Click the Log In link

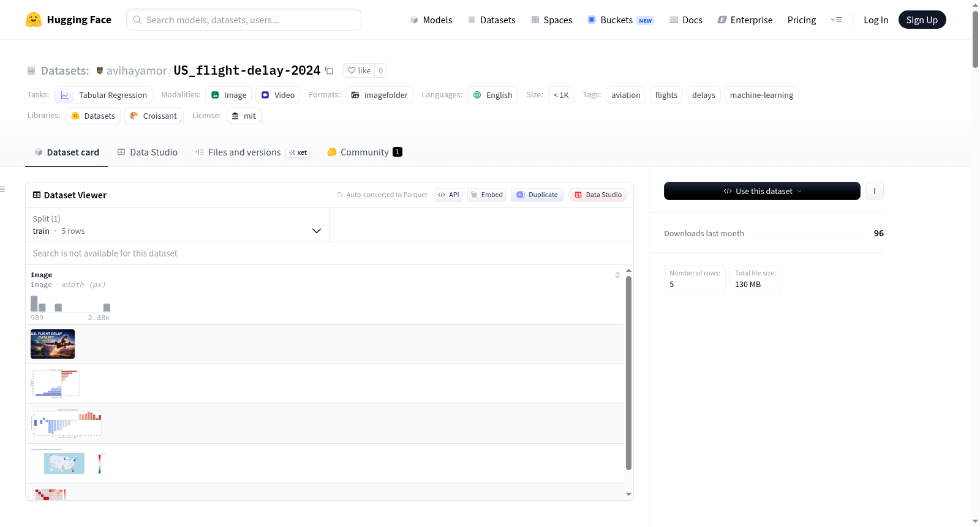point(876,20)
